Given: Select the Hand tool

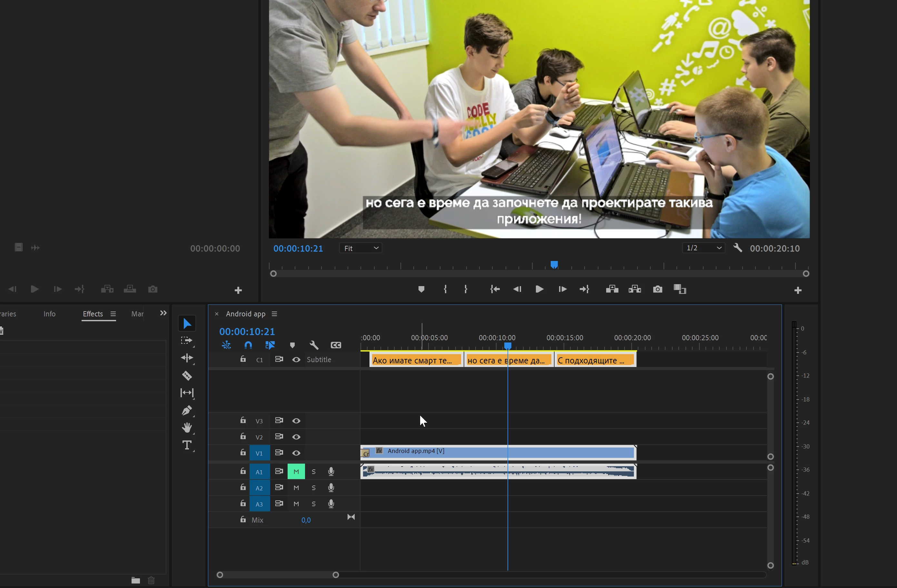Looking at the screenshot, I should [187, 428].
